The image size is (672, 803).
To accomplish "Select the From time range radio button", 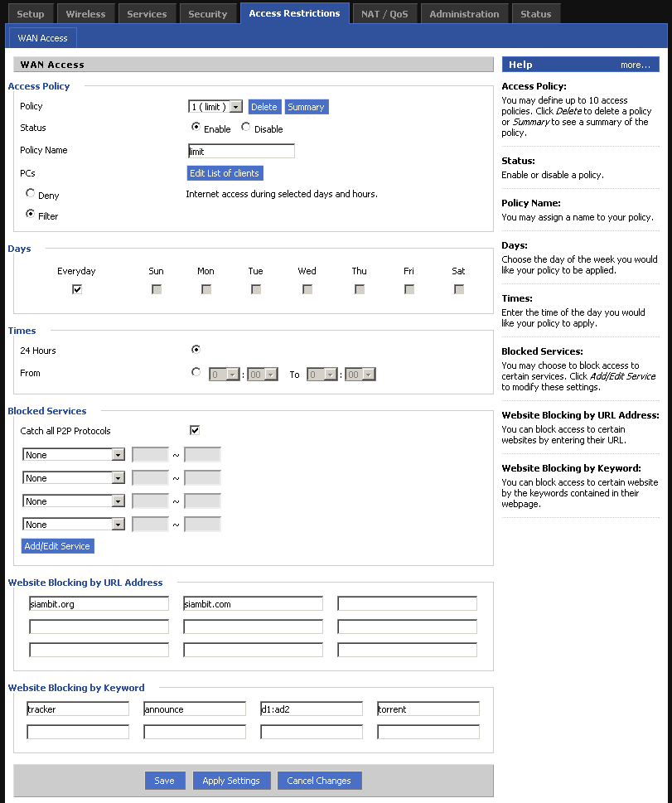I will (x=196, y=372).
